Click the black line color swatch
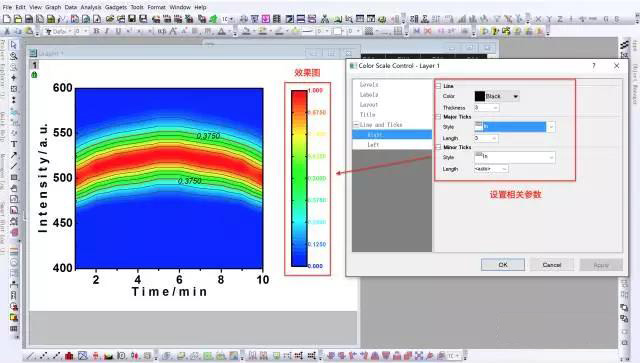The height and width of the screenshot is (363, 640). pos(480,96)
